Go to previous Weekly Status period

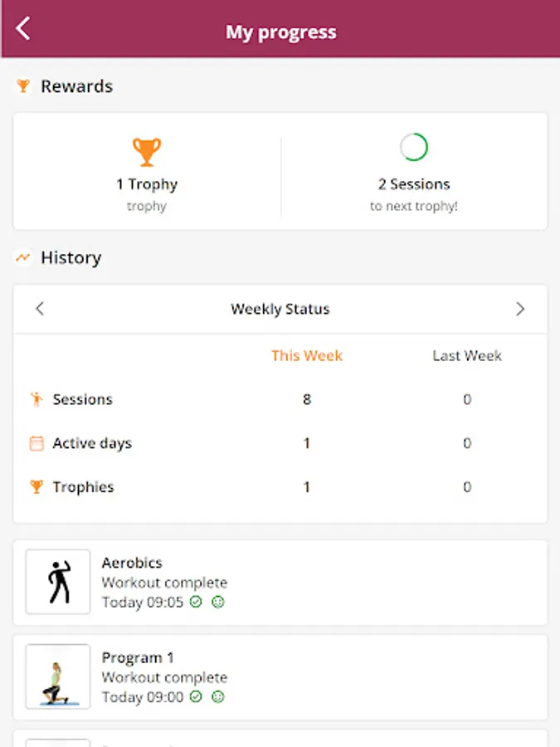pos(40,309)
